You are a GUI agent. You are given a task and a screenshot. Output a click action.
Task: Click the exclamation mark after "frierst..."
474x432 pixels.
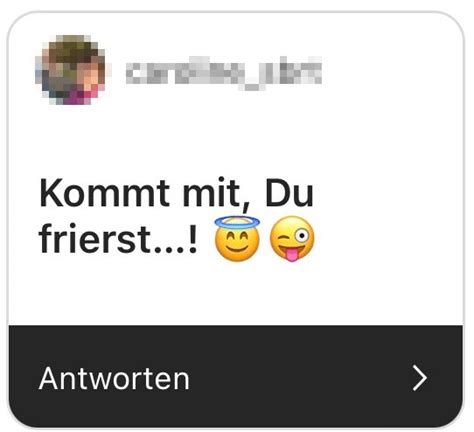tap(193, 239)
